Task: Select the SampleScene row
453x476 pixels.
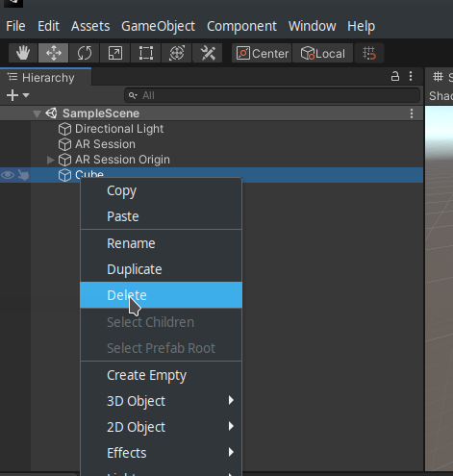Action: coord(212,113)
